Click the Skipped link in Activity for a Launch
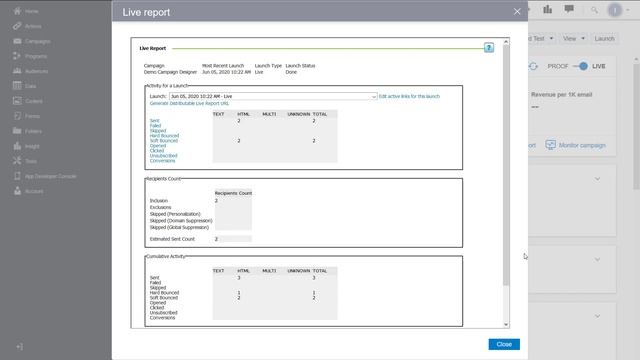 [x=158, y=131]
